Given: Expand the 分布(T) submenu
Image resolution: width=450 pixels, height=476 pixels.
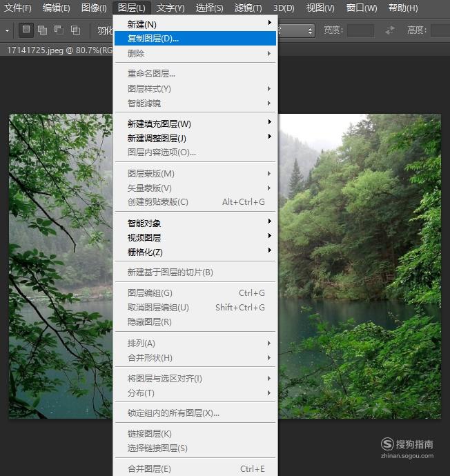Looking at the screenshot, I should click(195, 393).
